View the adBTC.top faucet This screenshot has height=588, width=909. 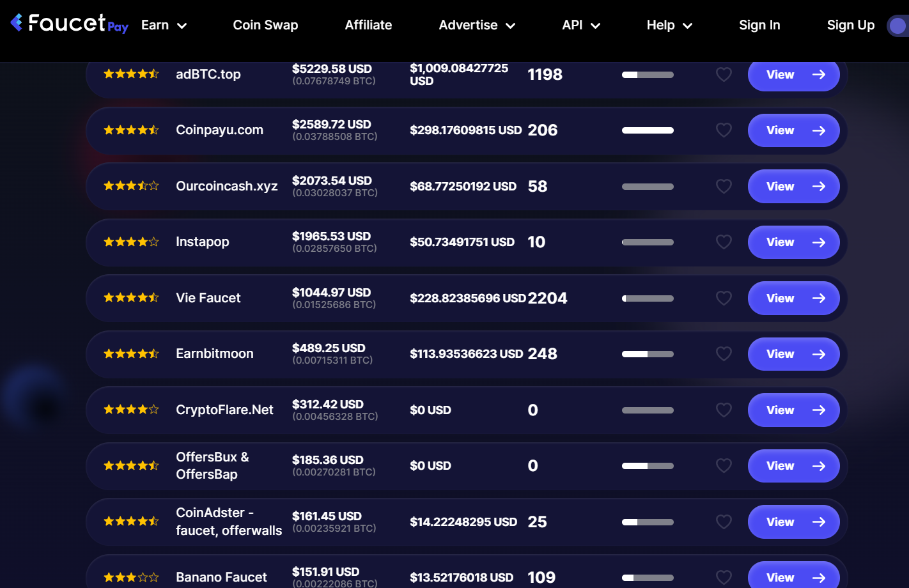[794, 75]
